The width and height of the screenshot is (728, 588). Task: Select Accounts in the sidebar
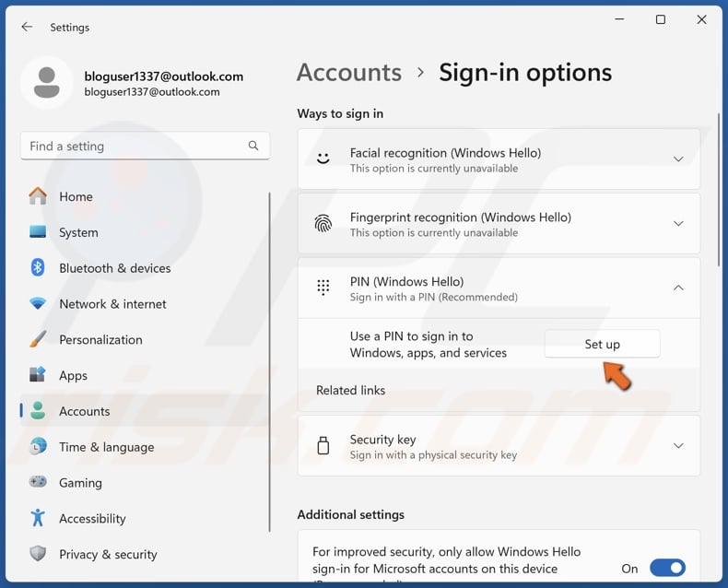pos(84,411)
